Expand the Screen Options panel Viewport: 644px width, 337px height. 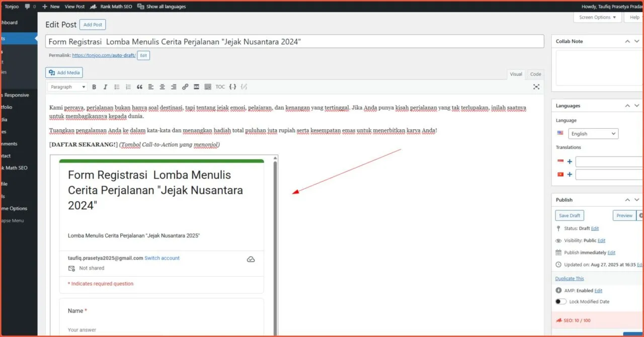(597, 17)
